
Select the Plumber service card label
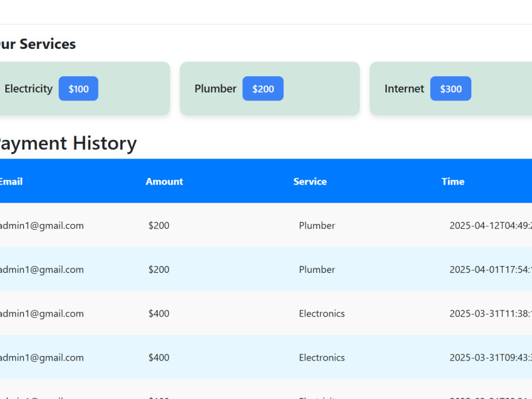pos(215,88)
